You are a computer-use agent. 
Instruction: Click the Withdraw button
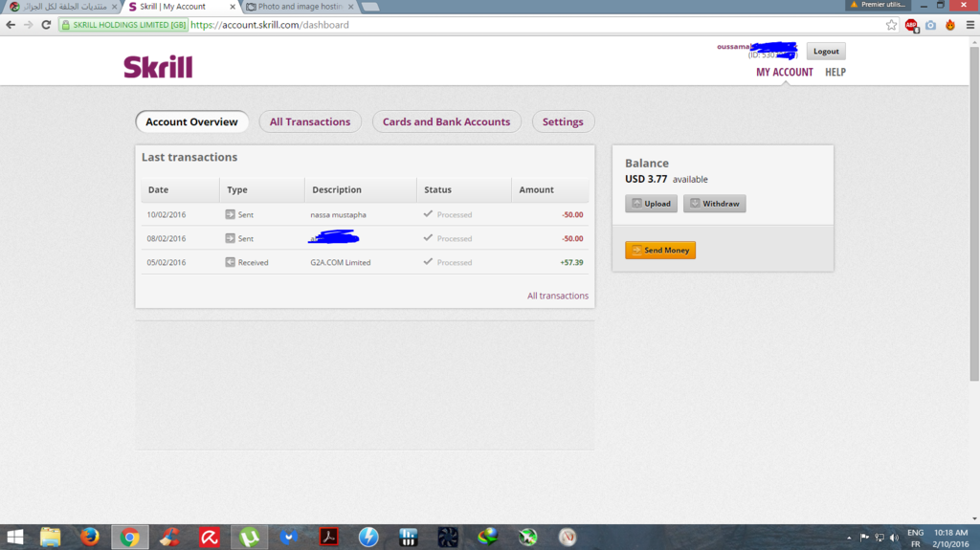(714, 204)
